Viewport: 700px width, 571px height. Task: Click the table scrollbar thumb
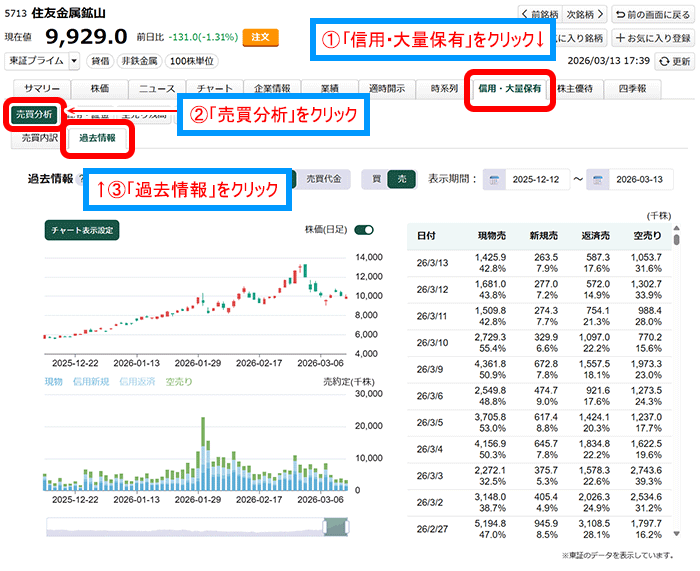pos(677,240)
